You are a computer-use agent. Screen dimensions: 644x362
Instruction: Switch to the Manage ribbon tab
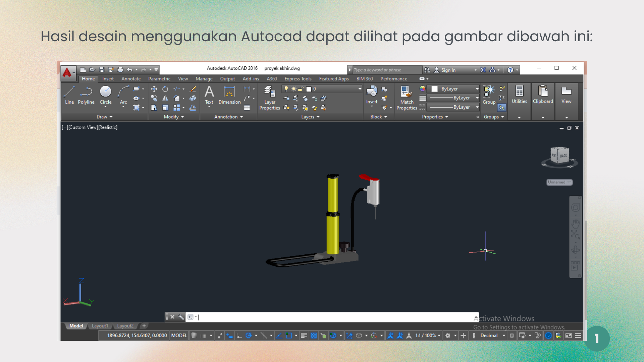(204, 79)
